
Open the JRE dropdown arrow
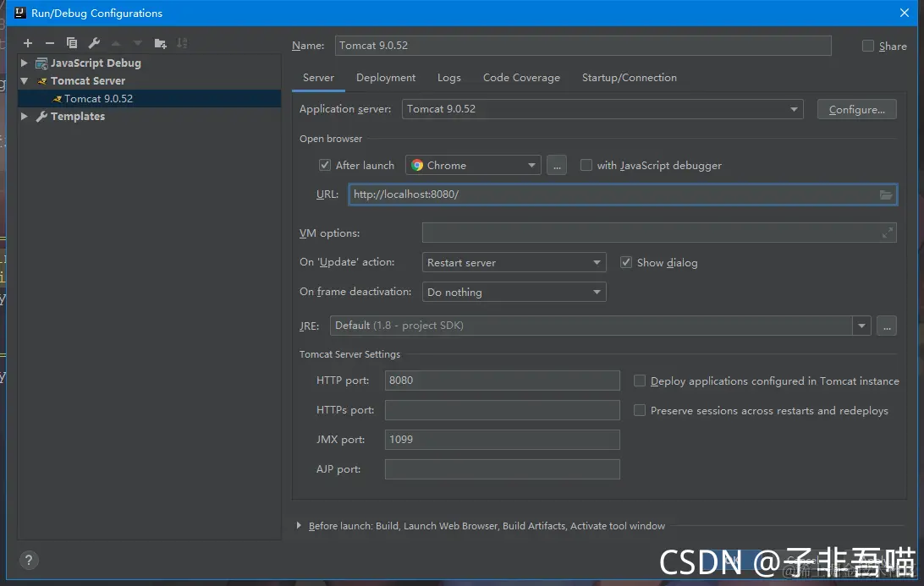(861, 326)
